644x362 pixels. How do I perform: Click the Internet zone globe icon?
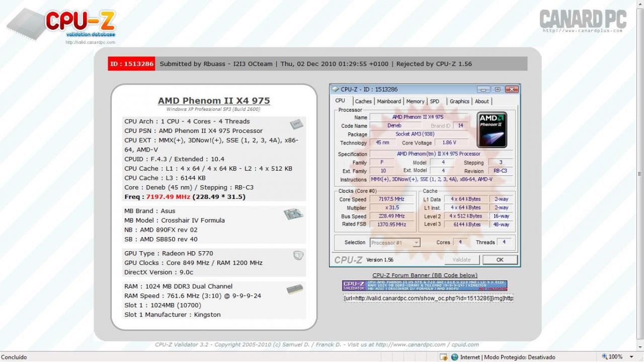point(455,357)
